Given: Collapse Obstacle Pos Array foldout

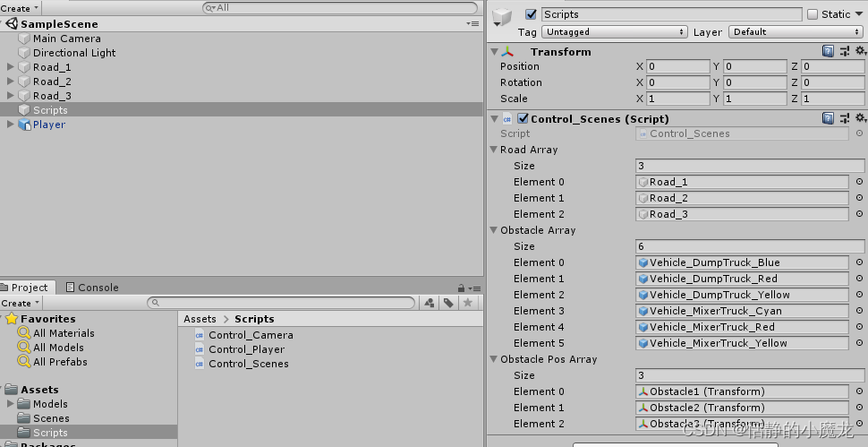Looking at the screenshot, I should [494, 359].
